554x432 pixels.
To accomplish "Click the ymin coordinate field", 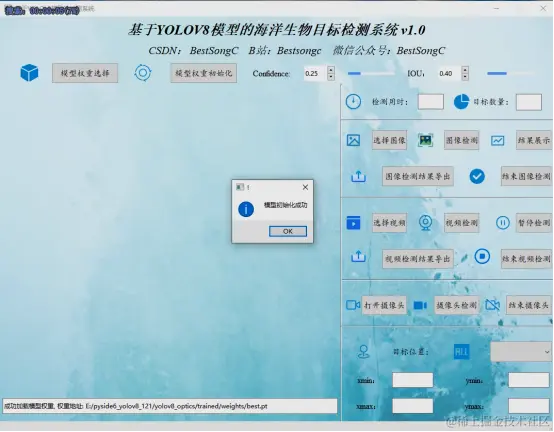I will (529, 380).
